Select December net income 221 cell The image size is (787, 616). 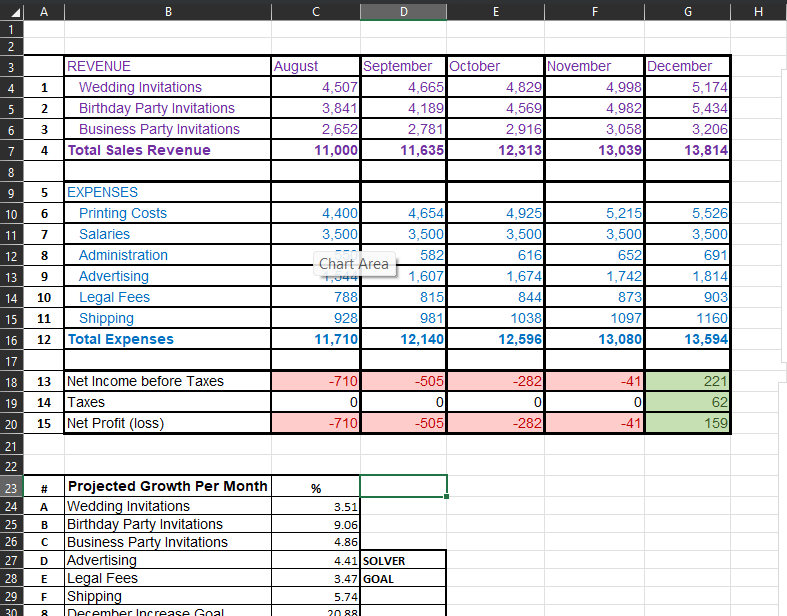(x=688, y=382)
